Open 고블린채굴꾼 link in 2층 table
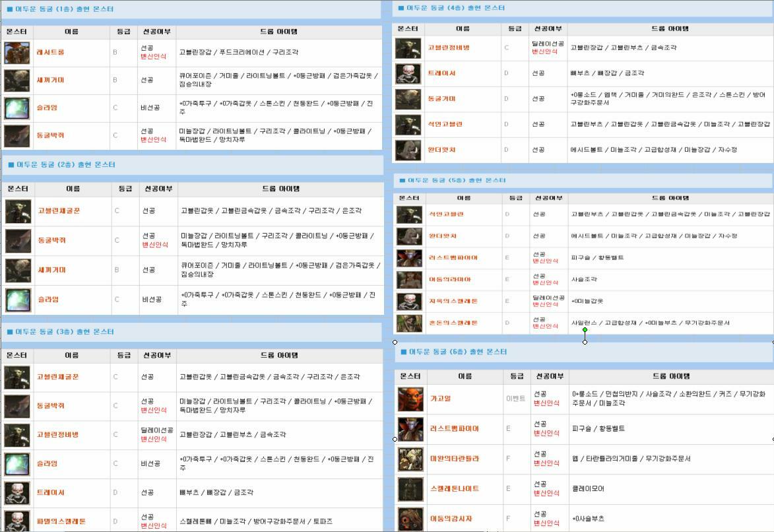This screenshot has height=532, width=774. pyautogui.click(x=59, y=211)
